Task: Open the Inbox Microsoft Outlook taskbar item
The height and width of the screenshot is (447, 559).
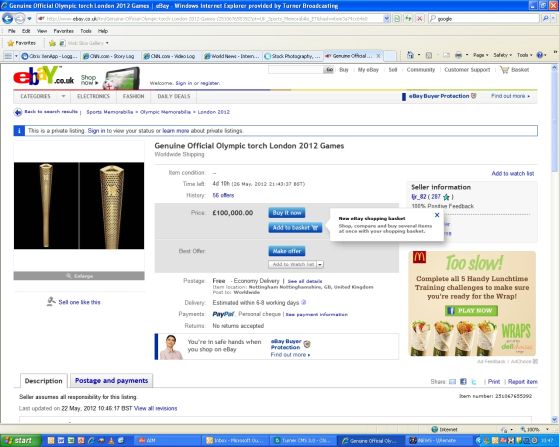Action: pos(234,441)
